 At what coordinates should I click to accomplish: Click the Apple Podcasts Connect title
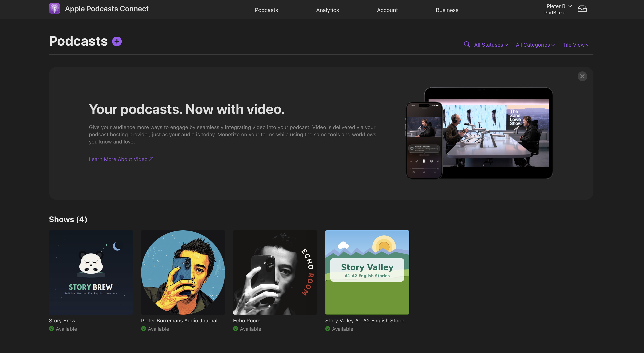[107, 9]
